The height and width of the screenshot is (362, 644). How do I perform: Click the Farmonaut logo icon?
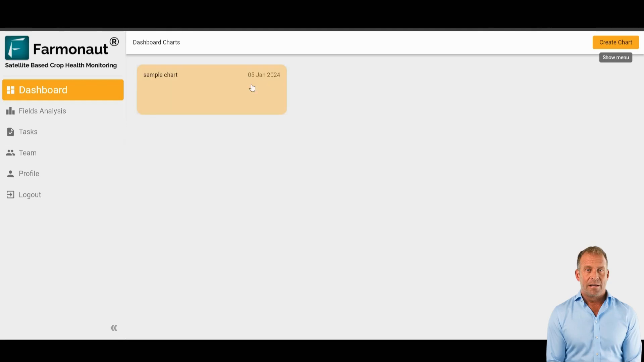(16, 48)
